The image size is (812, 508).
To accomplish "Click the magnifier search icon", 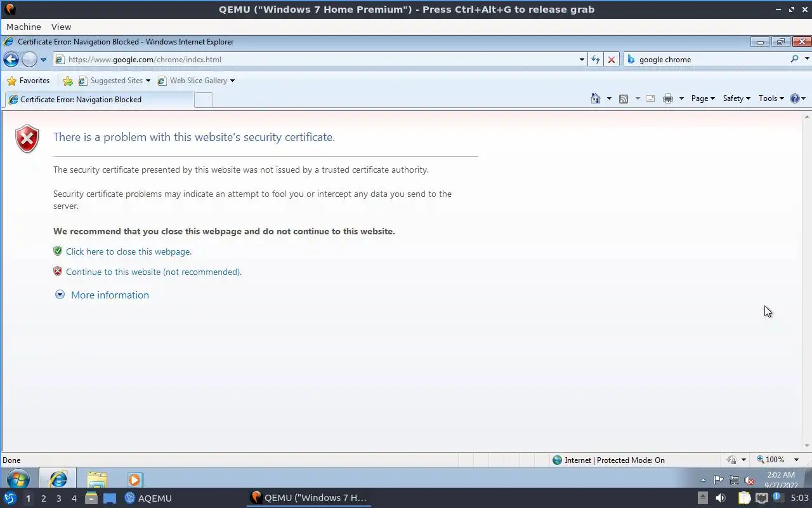I will point(794,59).
